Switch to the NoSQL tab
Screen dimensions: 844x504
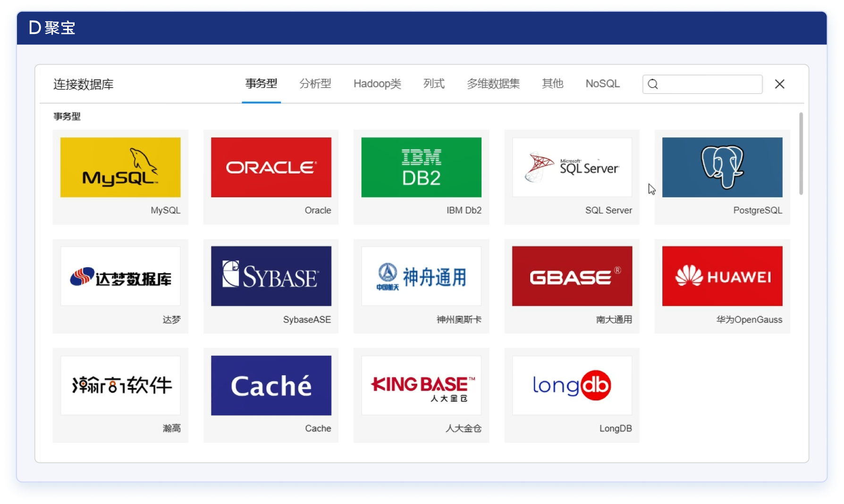[x=602, y=84]
